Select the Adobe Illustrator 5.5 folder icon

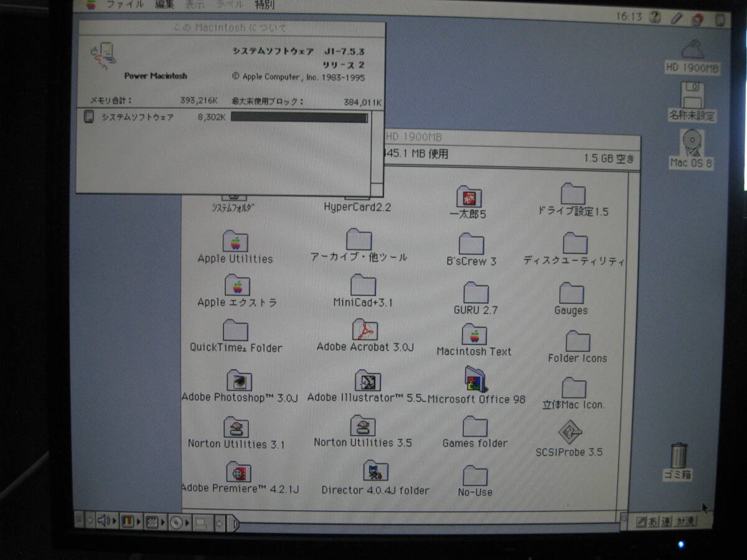pyautogui.click(x=368, y=380)
